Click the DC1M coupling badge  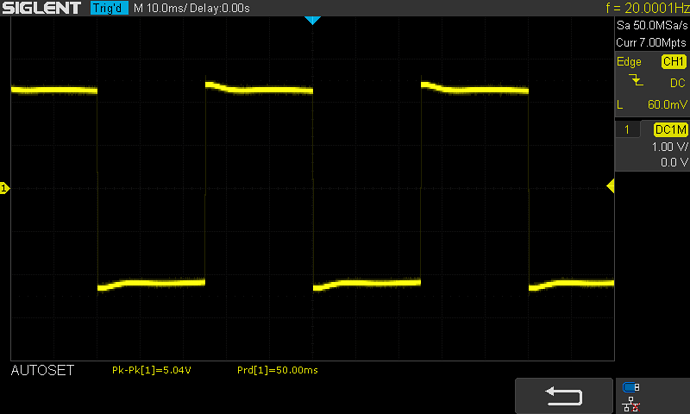coord(669,130)
